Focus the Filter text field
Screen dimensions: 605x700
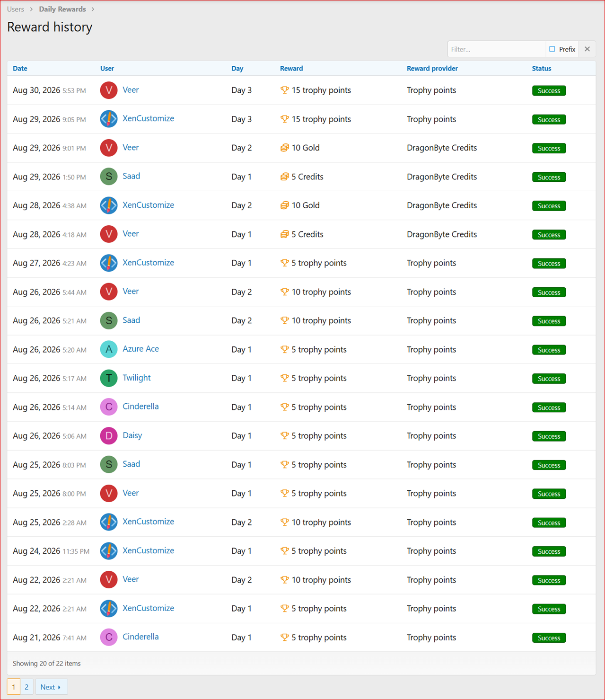pyautogui.click(x=496, y=49)
